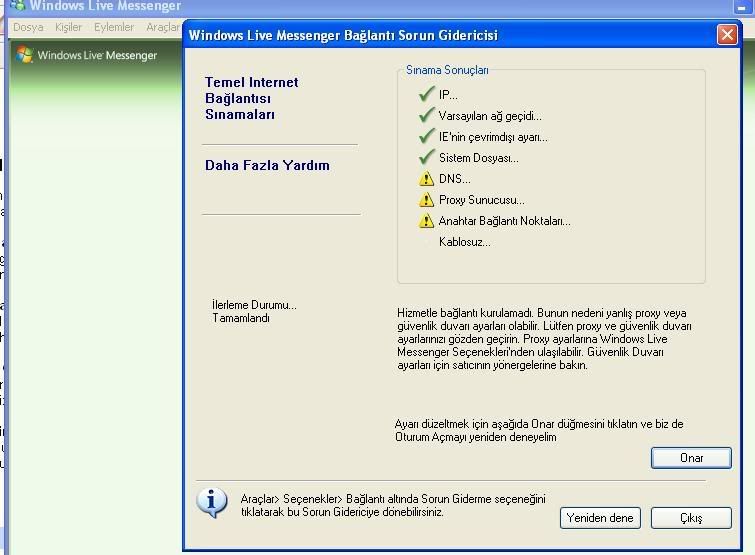Select the IP... test result text
755x555 pixels.
[448, 94]
